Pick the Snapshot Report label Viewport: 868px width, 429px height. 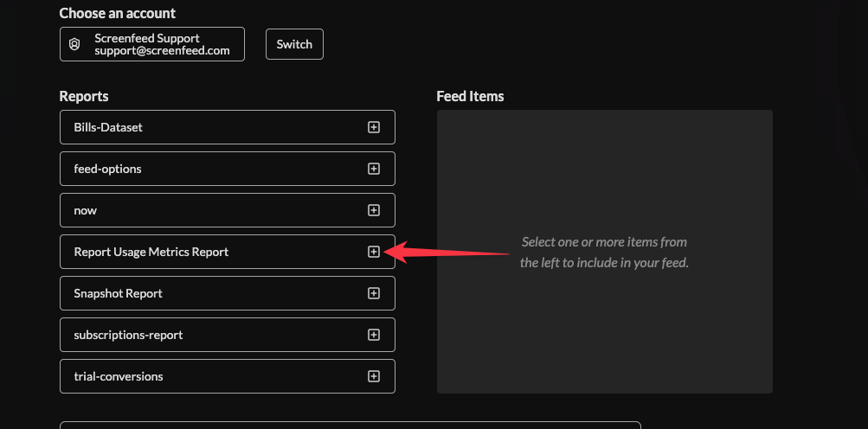(118, 293)
